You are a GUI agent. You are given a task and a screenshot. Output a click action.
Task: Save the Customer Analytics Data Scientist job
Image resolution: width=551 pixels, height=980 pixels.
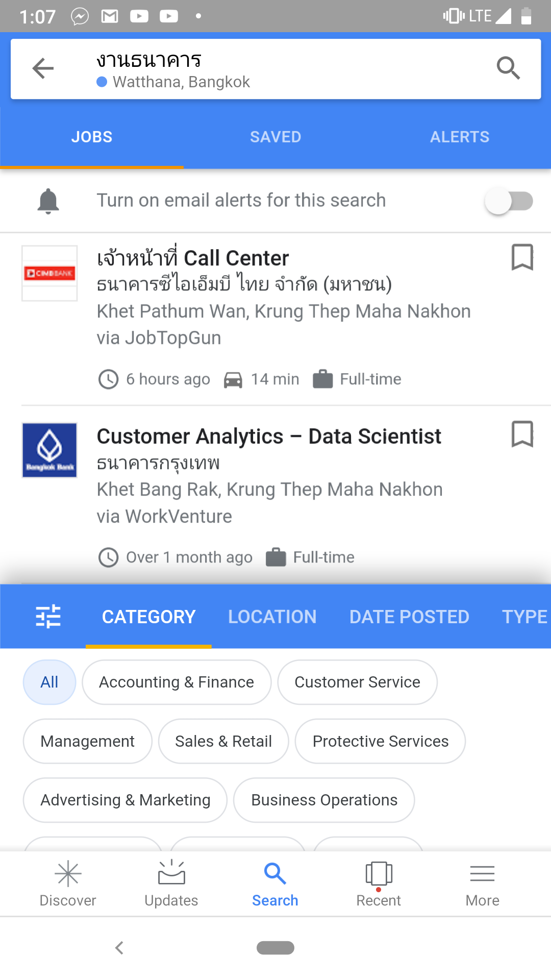pos(522,434)
